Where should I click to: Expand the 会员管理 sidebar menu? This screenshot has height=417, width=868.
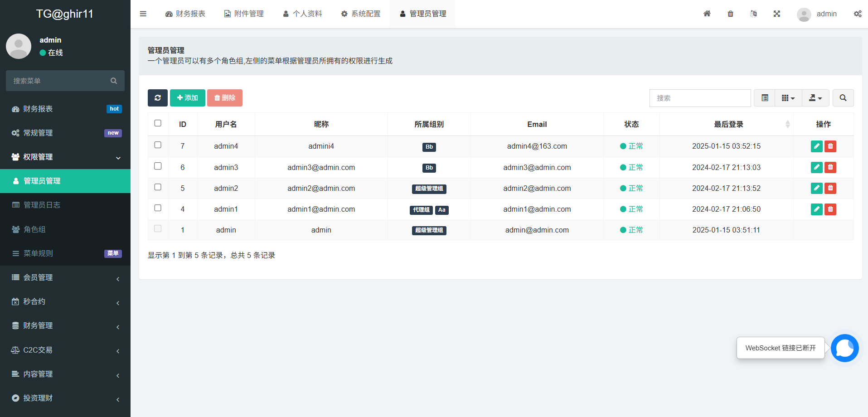coord(65,277)
